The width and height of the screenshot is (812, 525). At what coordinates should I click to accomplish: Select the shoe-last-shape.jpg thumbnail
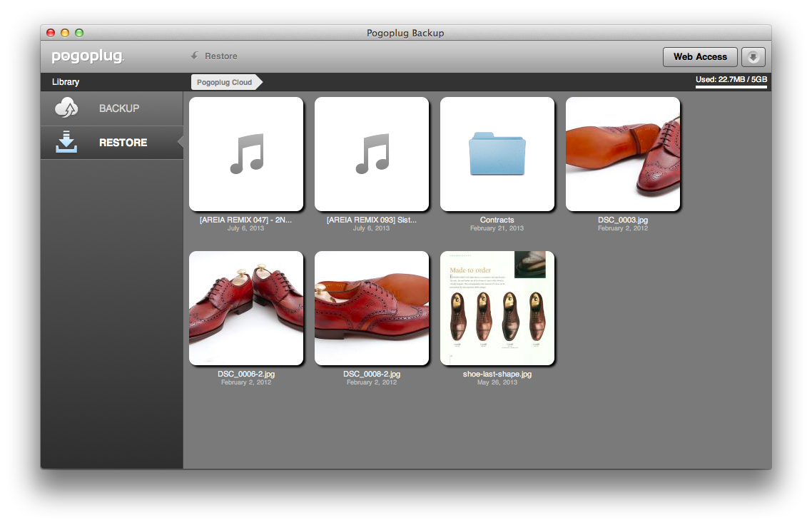(497, 308)
